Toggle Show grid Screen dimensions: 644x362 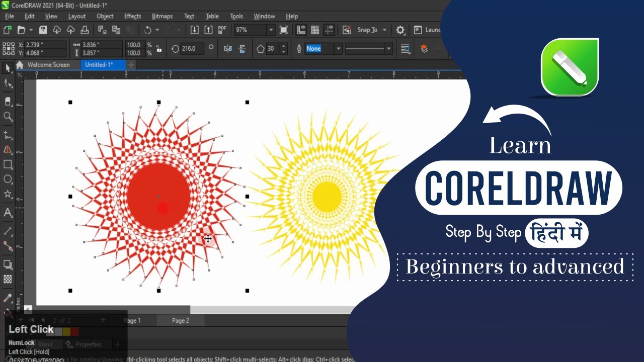click(x=315, y=30)
